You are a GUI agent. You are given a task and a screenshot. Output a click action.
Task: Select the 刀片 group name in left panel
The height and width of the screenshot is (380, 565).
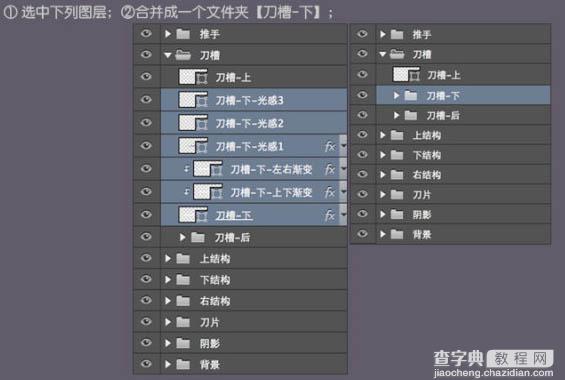(x=210, y=322)
